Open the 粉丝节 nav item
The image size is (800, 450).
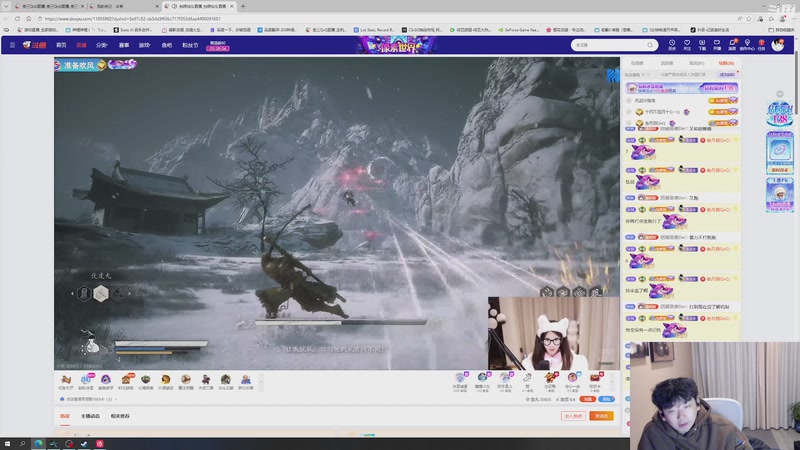tap(190, 45)
